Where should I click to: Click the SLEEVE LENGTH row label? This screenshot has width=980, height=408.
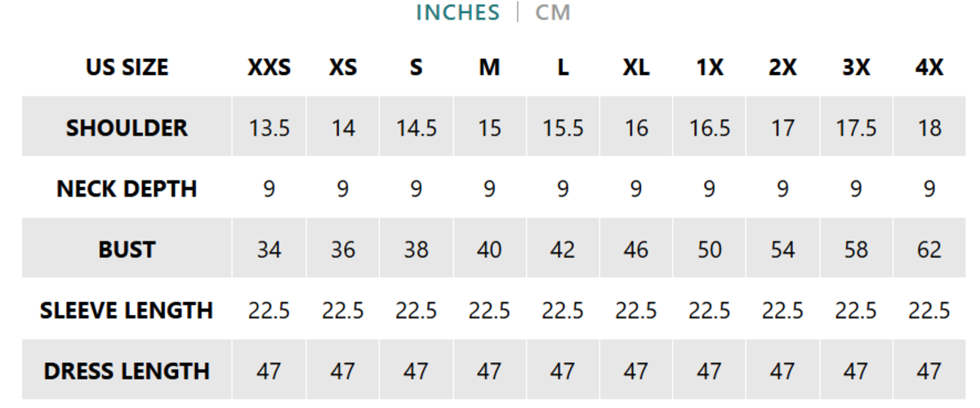click(x=127, y=310)
